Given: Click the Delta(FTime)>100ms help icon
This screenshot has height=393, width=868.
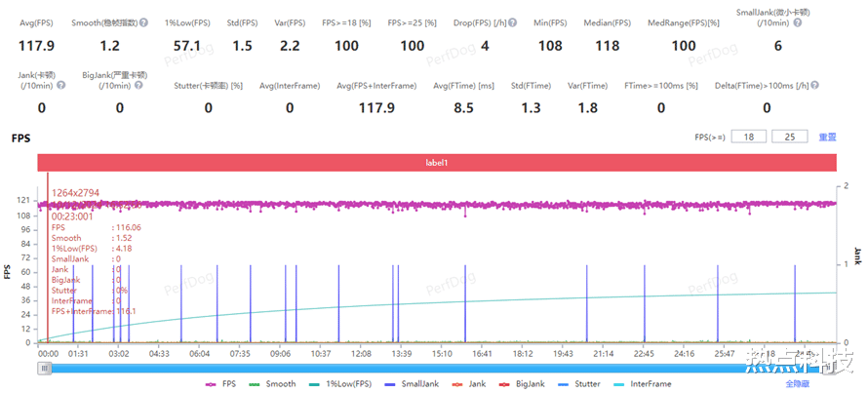Looking at the screenshot, I should pos(815,85).
